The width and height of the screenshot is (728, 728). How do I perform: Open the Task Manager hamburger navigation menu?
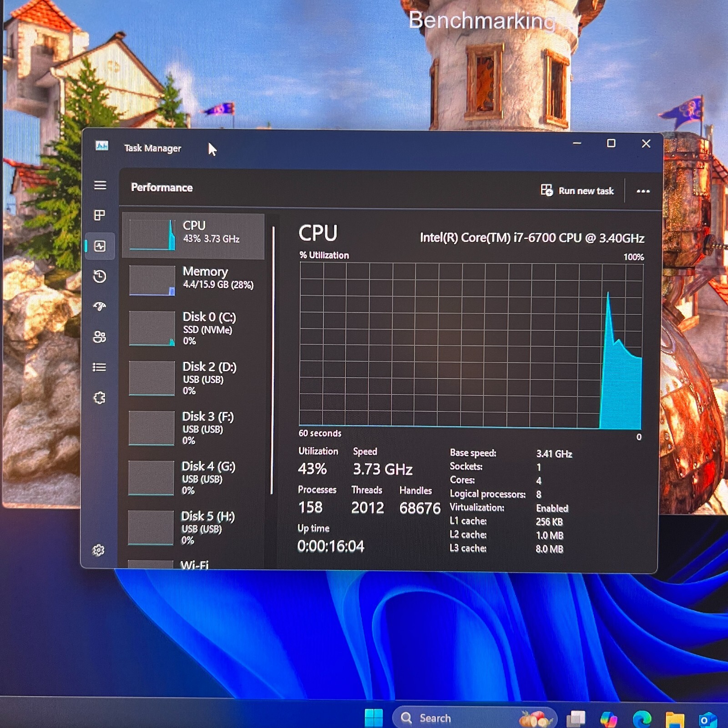[100, 185]
